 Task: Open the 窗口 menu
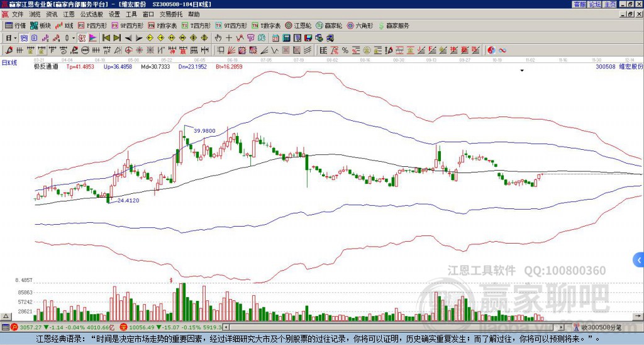click(x=148, y=14)
